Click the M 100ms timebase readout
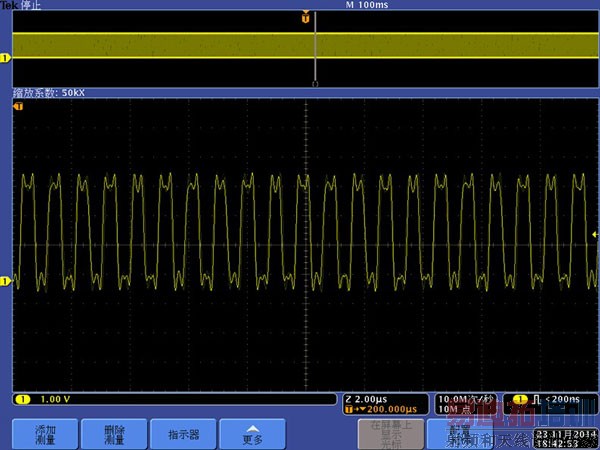The image size is (600, 450). point(367,5)
